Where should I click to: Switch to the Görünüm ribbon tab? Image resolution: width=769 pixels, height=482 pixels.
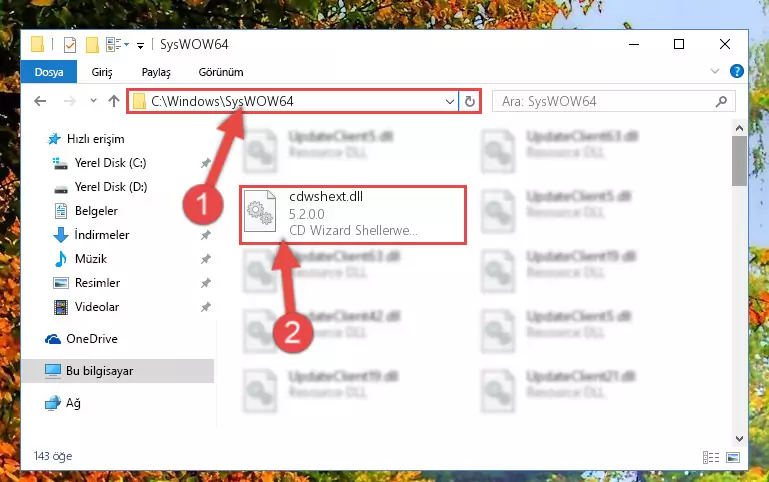point(221,72)
